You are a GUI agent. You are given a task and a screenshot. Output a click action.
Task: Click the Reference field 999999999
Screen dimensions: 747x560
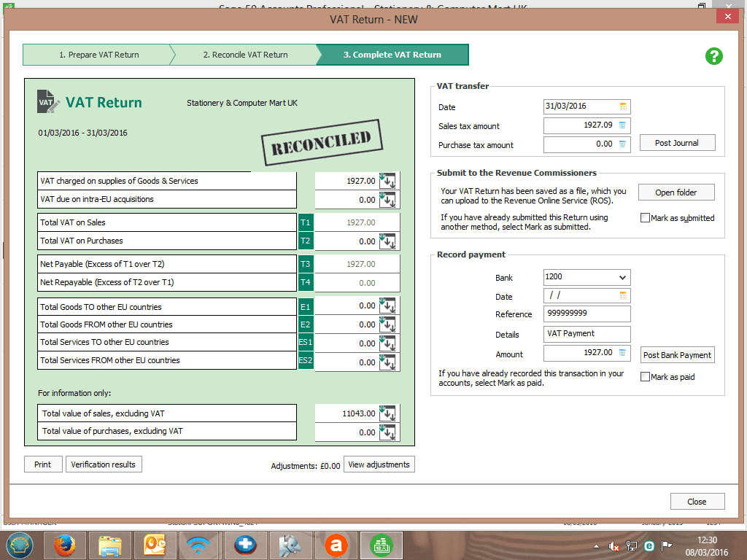click(x=587, y=314)
